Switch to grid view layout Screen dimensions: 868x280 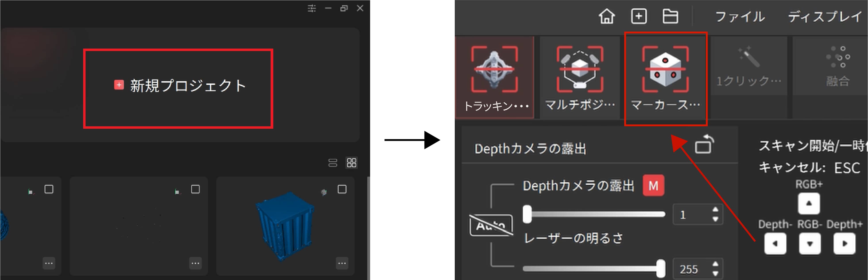[x=352, y=163]
